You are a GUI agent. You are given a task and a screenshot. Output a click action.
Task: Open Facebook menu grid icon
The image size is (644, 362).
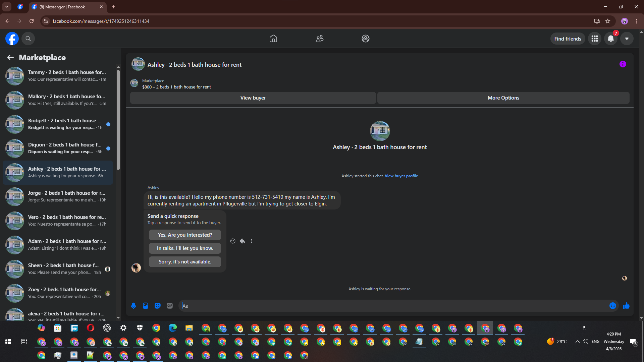(x=595, y=39)
